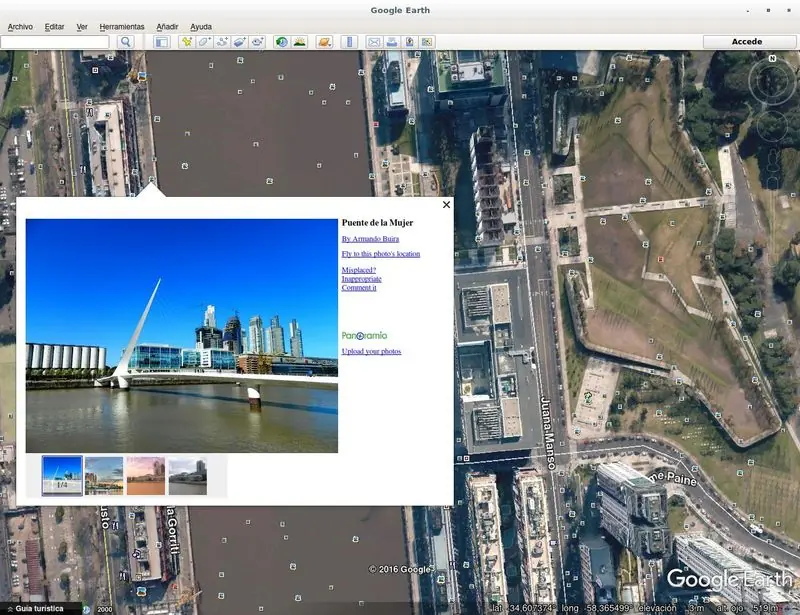The image size is (800, 615).
Task: Click the Juana Manso street label
Action: click(547, 433)
